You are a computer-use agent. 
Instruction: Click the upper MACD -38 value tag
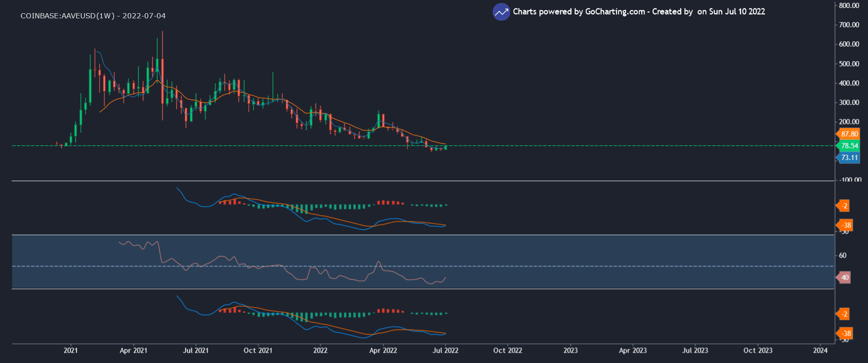click(x=846, y=225)
